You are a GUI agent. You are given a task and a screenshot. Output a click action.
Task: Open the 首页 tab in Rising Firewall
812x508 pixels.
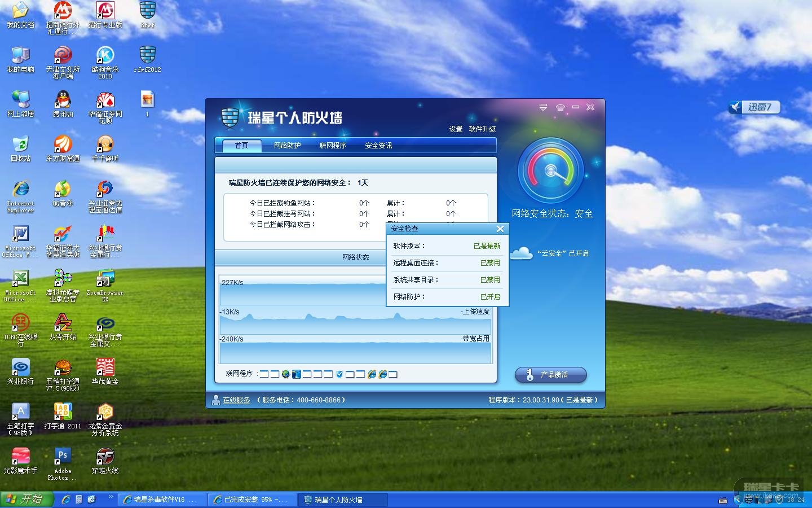click(x=241, y=146)
